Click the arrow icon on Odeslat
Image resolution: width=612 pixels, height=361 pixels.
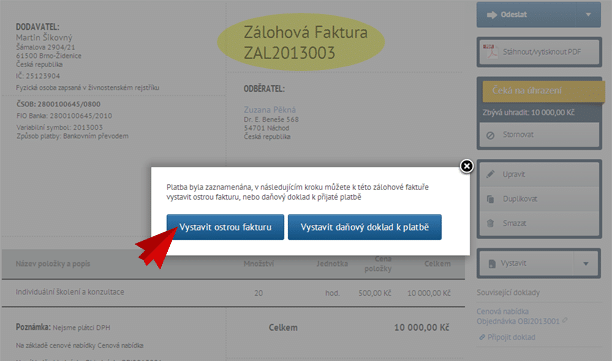(491, 15)
